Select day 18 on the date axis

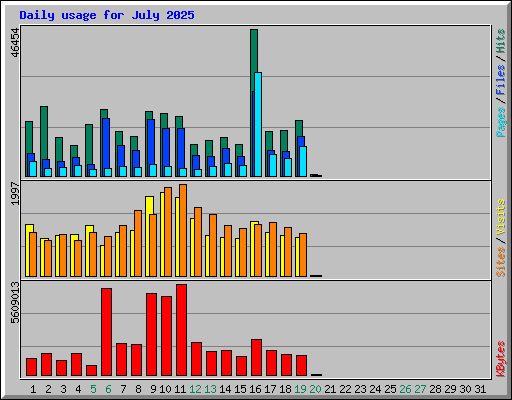coord(285,389)
